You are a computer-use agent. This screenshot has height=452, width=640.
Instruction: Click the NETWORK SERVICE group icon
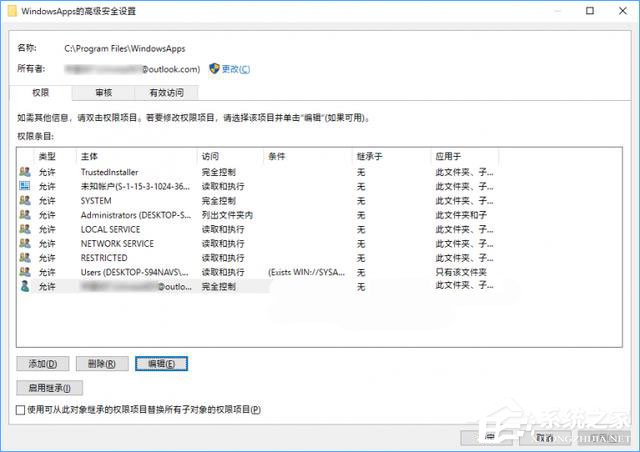tap(25, 243)
